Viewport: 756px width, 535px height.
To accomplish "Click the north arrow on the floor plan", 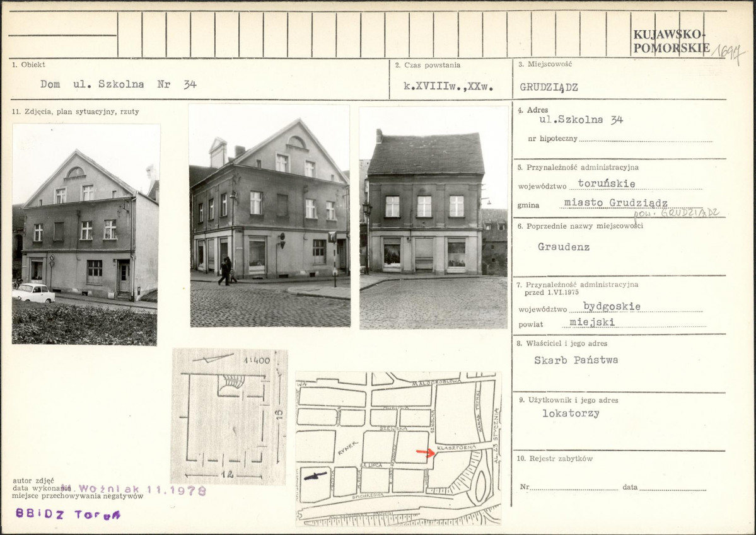I will click(x=212, y=359).
